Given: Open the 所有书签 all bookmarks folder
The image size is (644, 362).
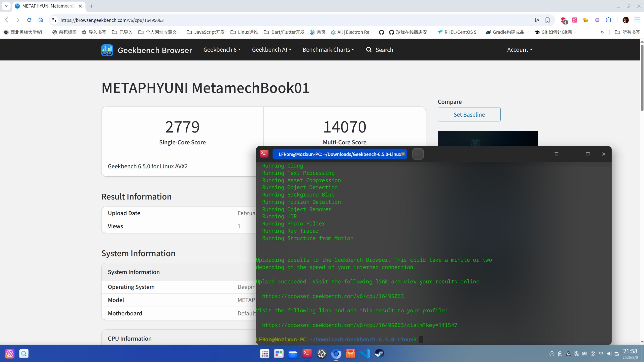Looking at the screenshot, I should 627,32.
